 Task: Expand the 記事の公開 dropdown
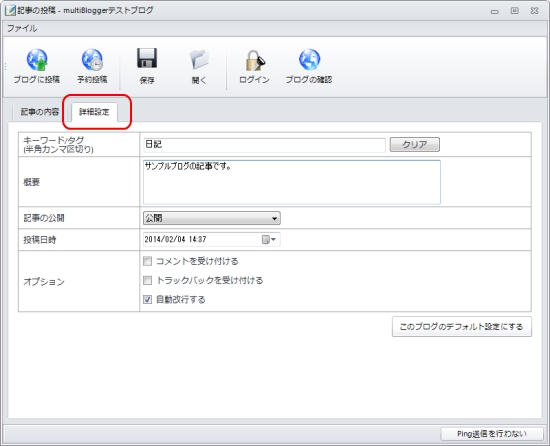point(212,218)
